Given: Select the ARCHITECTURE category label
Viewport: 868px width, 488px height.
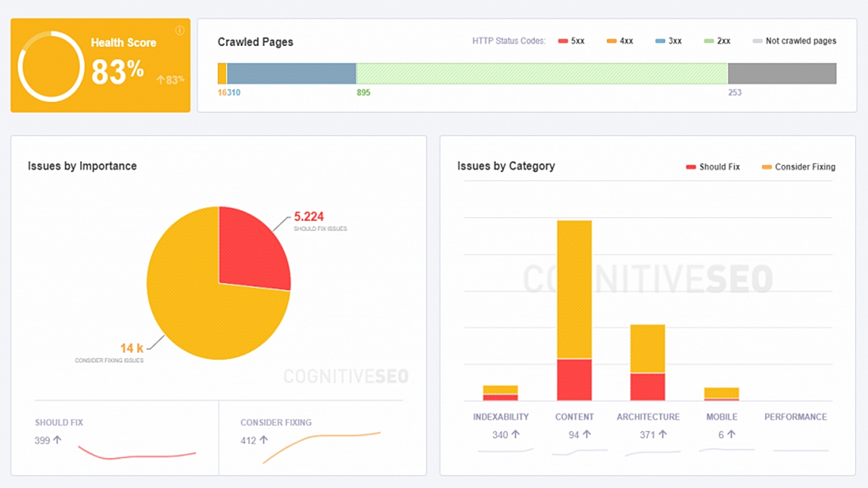Looking at the screenshot, I should (648, 417).
